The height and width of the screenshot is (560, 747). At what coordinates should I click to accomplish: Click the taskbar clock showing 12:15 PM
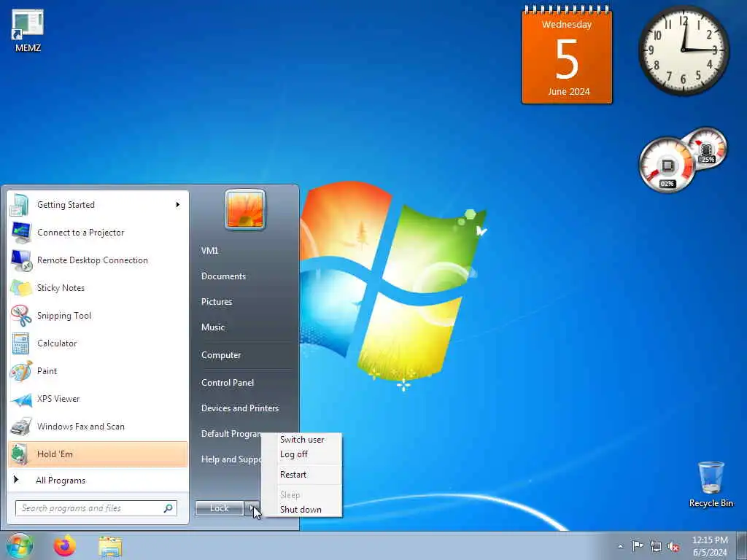tap(710, 546)
